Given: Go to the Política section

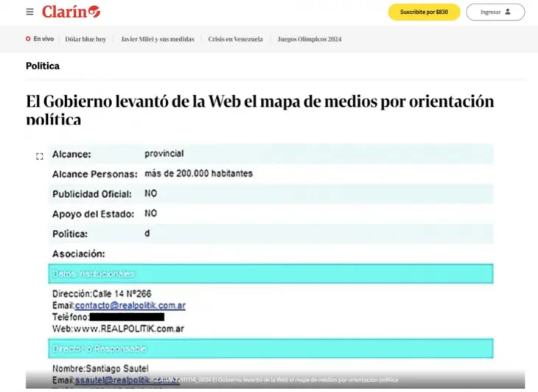Looking at the screenshot, I should click(x=43, y=66).
